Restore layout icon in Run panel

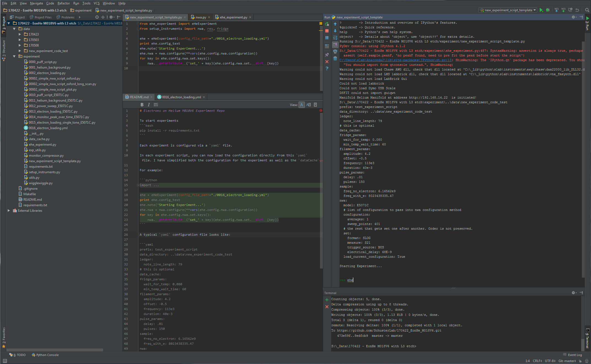click(327, 46)
